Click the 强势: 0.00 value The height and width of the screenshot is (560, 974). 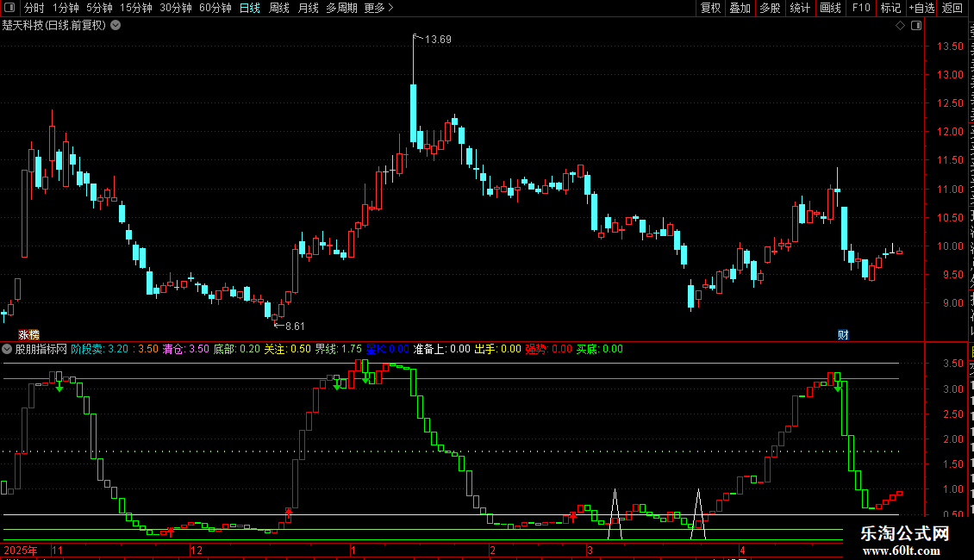[x=548, y=349]
